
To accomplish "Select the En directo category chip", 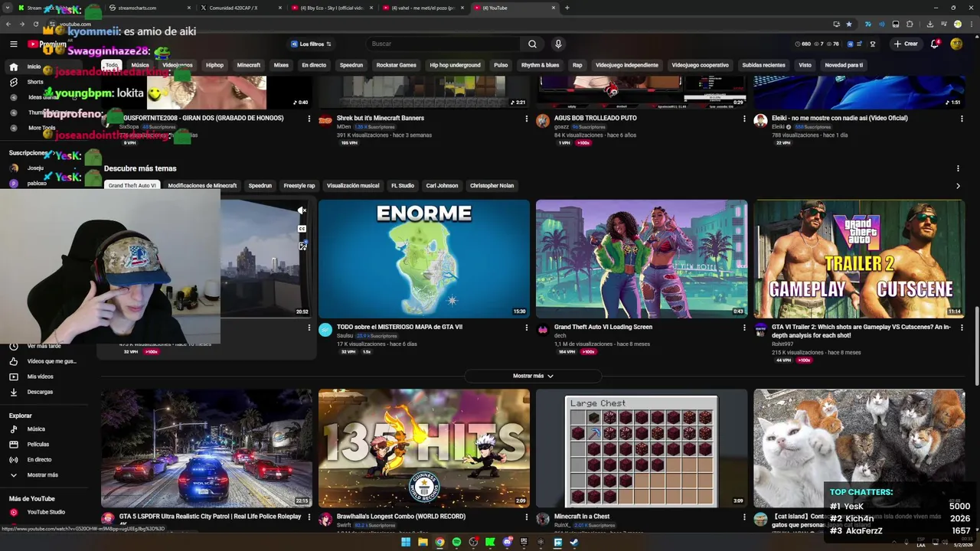I will click(x=314, y=65).
